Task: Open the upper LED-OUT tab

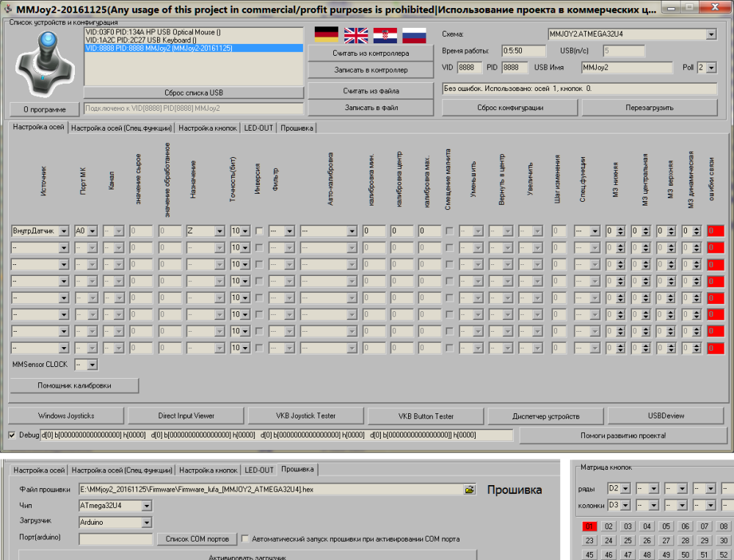Action: pyautogui.click(x=258, y=128)
